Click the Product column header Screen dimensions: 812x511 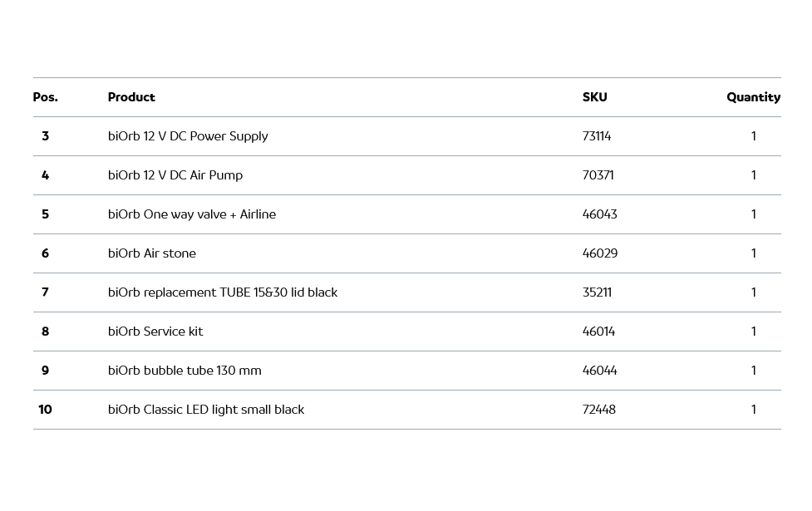(x=131, y=97)
